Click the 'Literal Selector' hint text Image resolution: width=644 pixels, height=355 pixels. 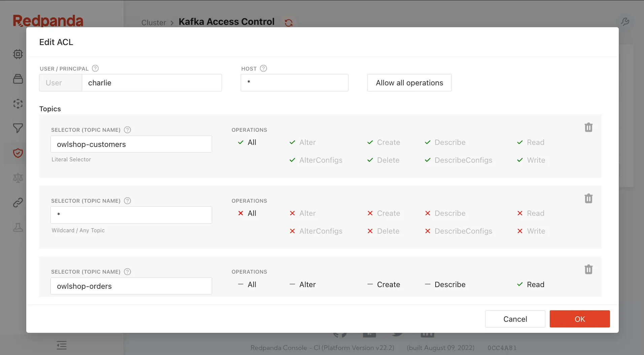click(71, 159)
